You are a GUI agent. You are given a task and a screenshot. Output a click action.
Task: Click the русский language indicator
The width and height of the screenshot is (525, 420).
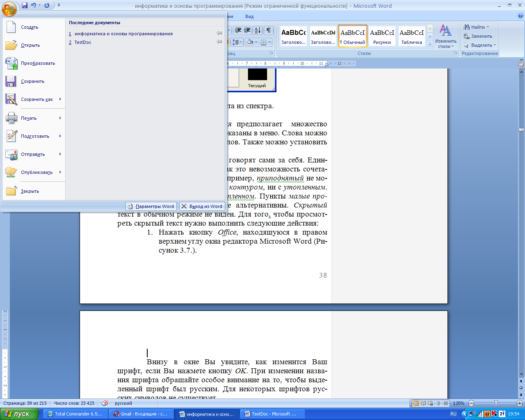pyautogui.click(x=123, y=403)
